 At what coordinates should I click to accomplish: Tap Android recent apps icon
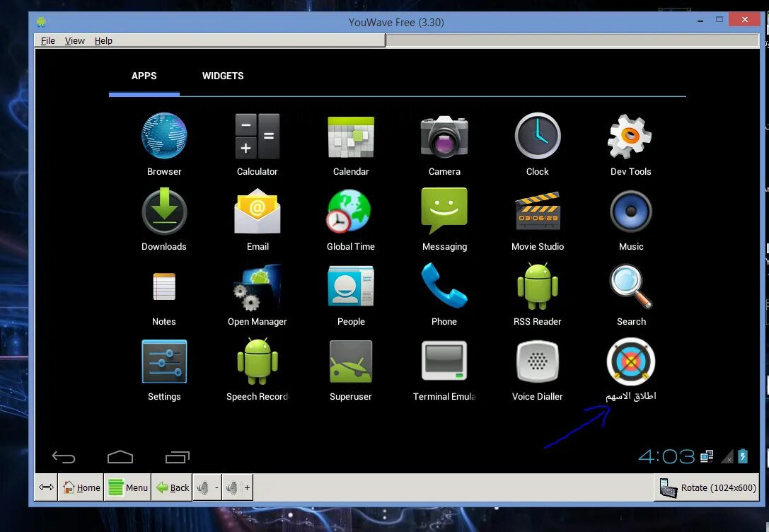(x=177, y=457)
